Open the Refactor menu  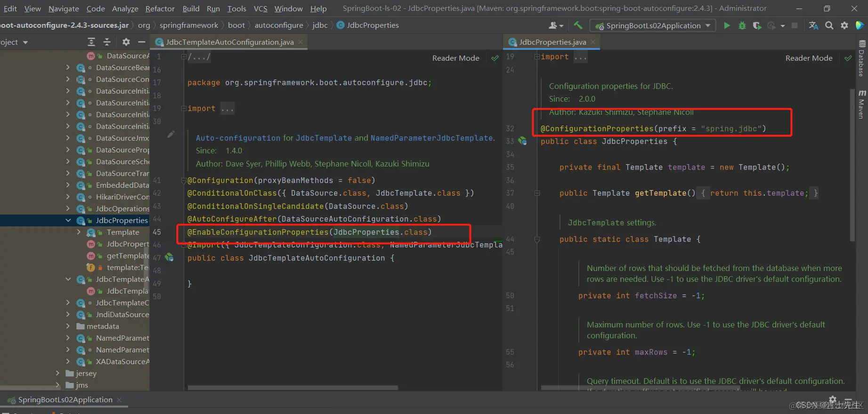[160, 8]
